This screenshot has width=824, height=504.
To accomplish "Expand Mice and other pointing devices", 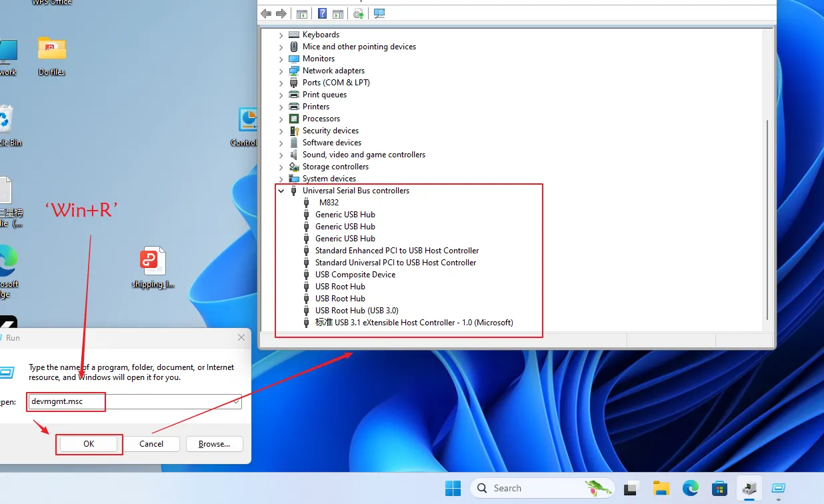I will point(281,47).
